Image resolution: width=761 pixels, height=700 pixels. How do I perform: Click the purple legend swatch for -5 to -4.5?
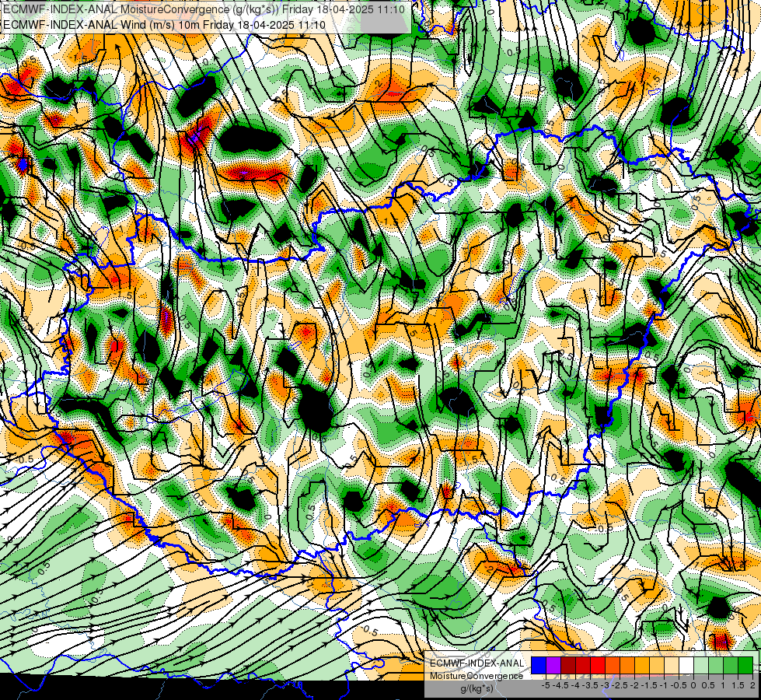(x=553, y=665)
